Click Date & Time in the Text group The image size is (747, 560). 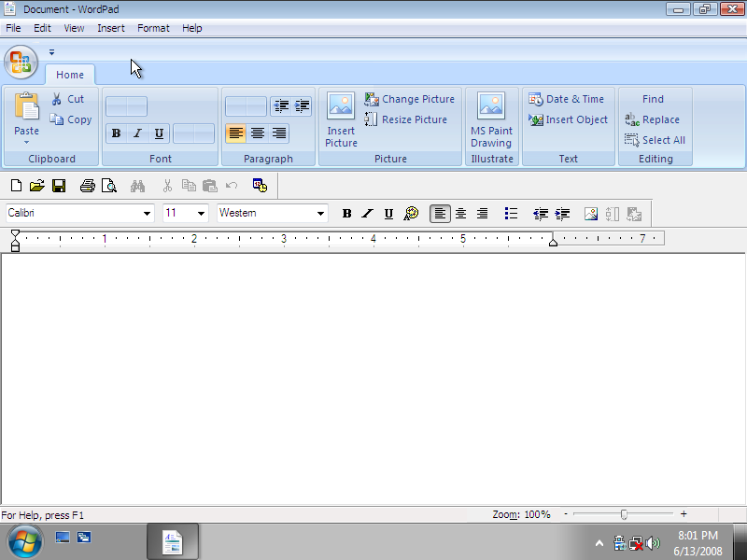(x=566, y=99)
